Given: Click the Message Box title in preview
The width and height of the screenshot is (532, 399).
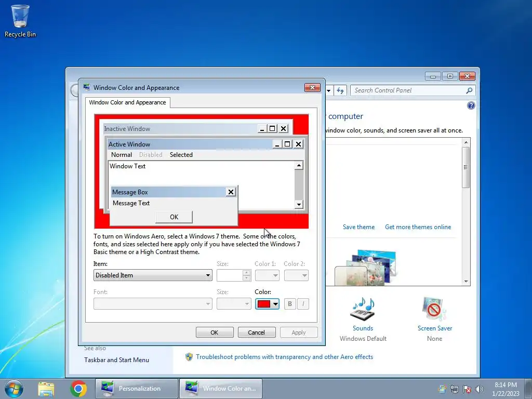Looking at the screenshot, I should 168,192.
